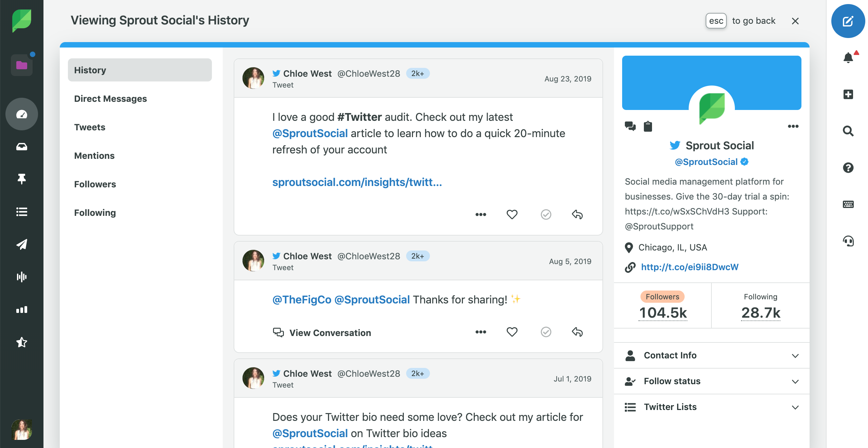Like the Aug 23 Twitter audit tweet
The height and width of the screenshot is (448, 868).
point(512,214)
